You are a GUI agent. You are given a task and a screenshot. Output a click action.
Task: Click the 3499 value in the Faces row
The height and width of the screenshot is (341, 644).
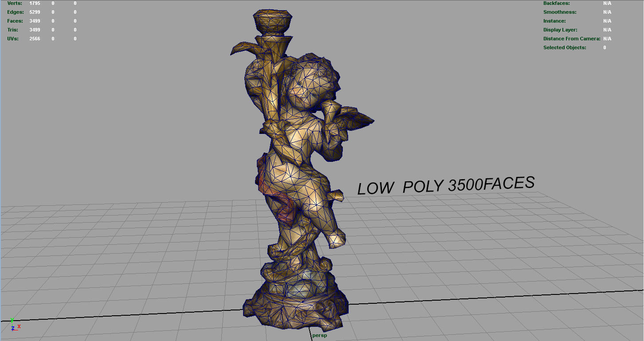(x=35, y=21)
